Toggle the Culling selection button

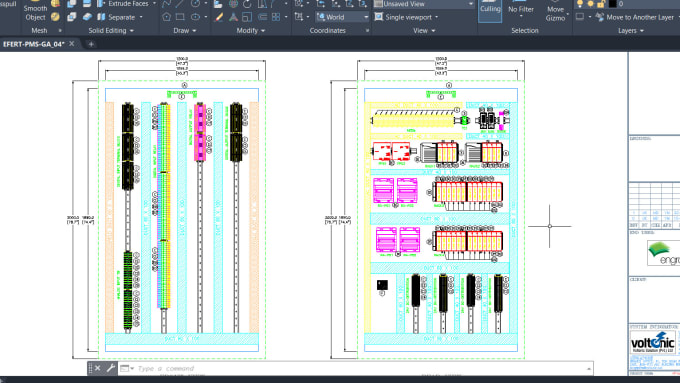tap(490, 10)
